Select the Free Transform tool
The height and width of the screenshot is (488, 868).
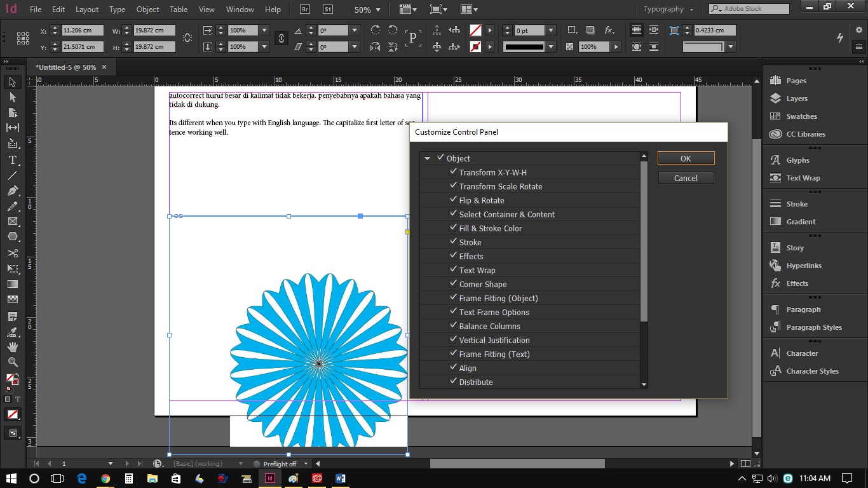click(x=13, y=268)
